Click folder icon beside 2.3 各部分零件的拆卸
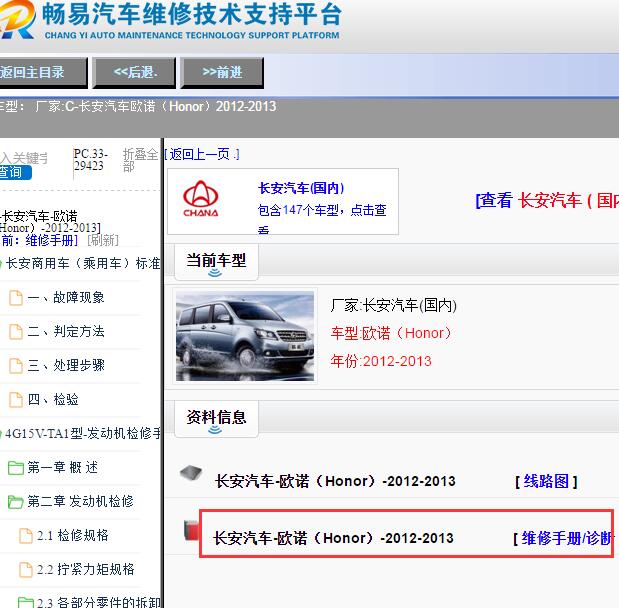 [26, 602]
